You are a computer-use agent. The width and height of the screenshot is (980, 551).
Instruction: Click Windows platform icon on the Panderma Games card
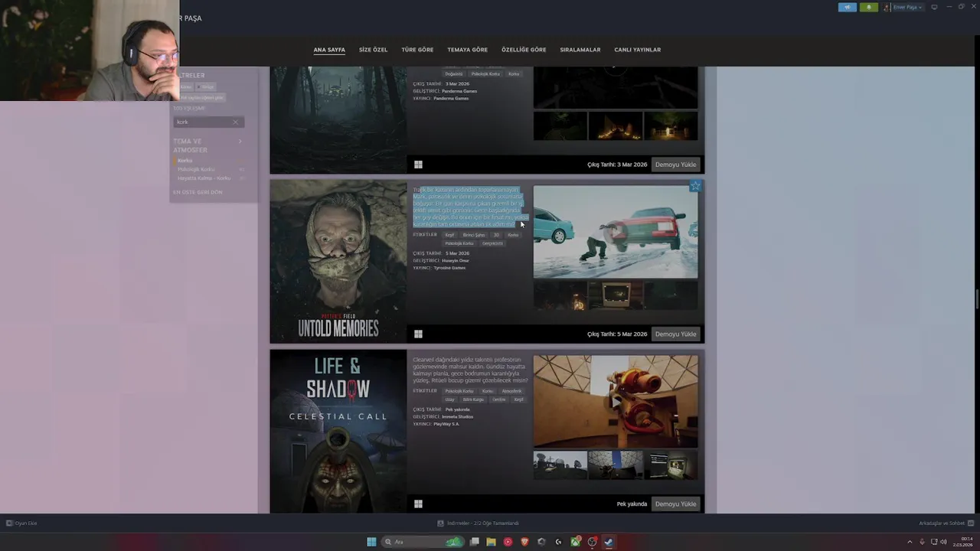click(418, 165)
